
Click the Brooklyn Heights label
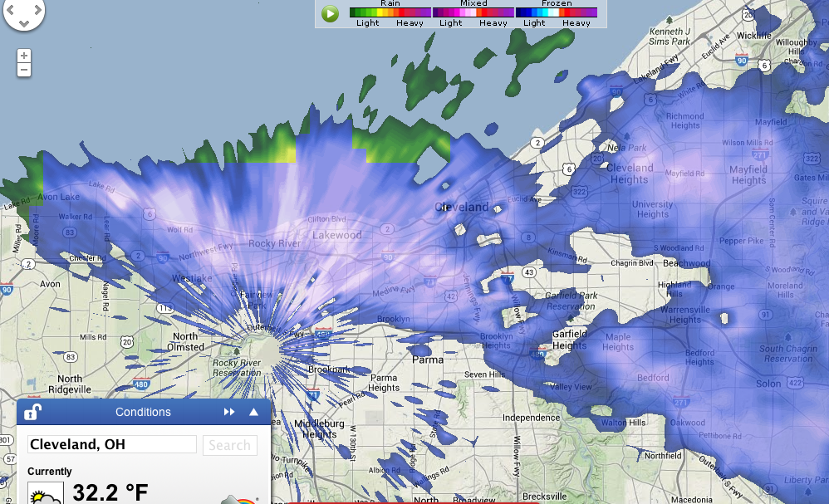pos(496,341)
